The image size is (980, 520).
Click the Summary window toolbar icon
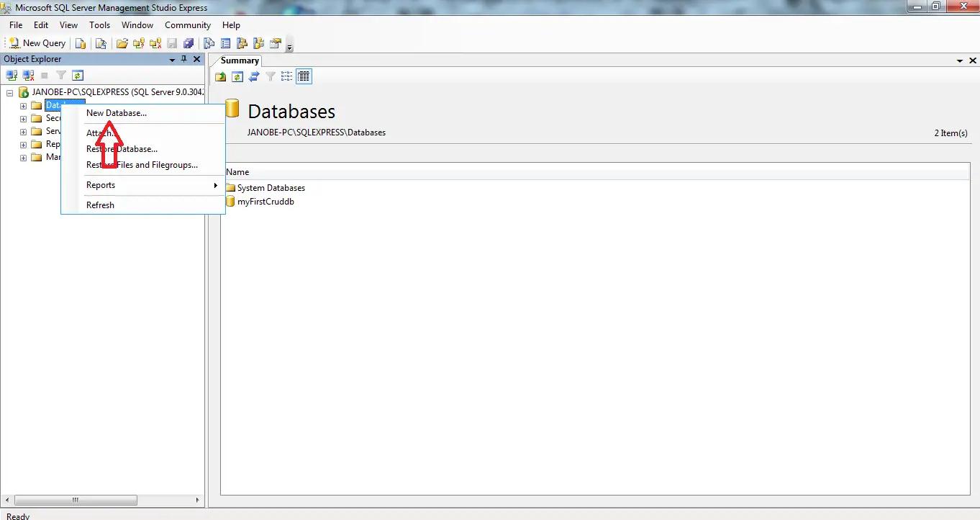click(226, 43)
